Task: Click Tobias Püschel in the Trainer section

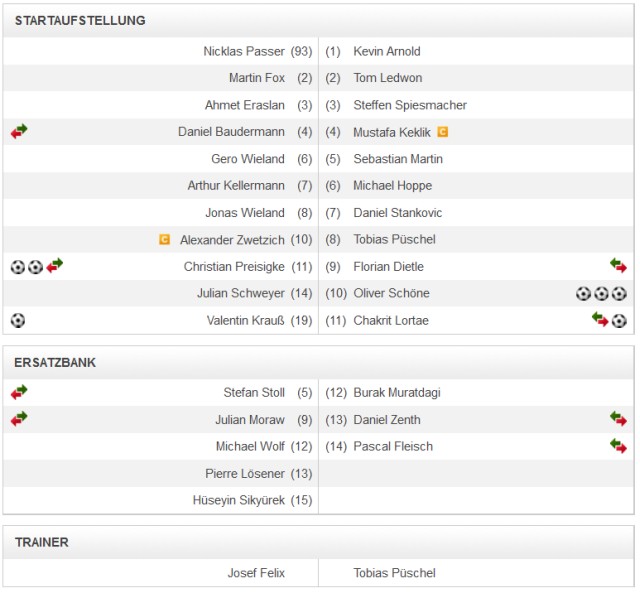Action: pos(394,573)
